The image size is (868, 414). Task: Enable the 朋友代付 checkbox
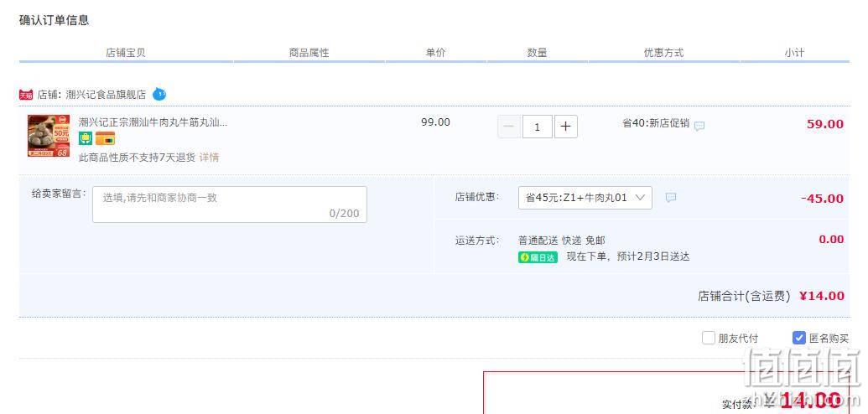(x=708, y=338)
